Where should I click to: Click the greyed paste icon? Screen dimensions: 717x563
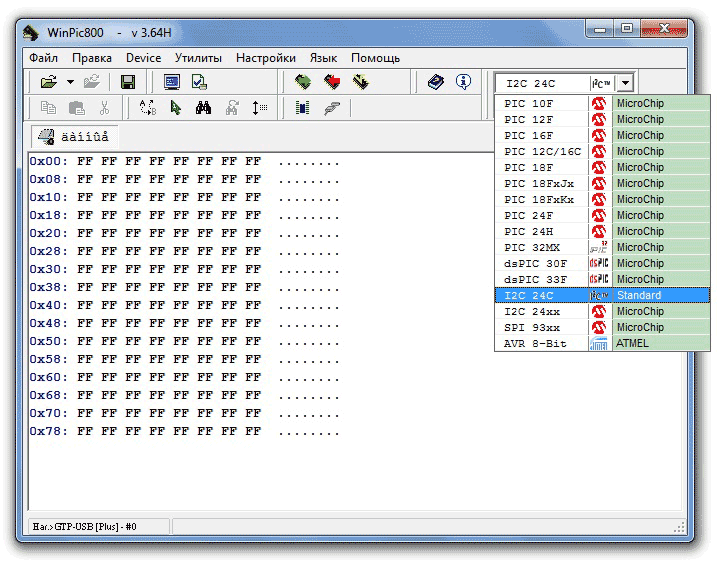coord(76,108)
